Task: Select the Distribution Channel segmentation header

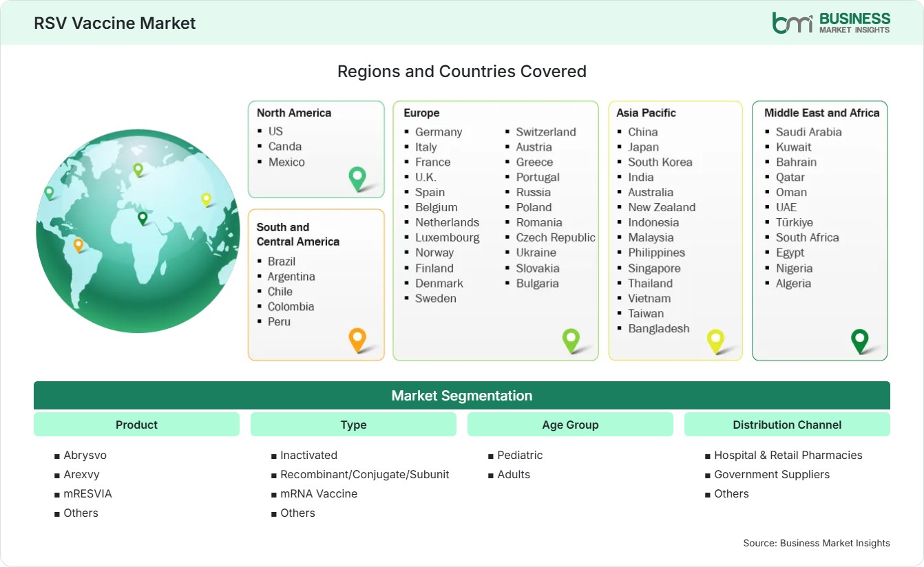Action: (x=787, y=425)
